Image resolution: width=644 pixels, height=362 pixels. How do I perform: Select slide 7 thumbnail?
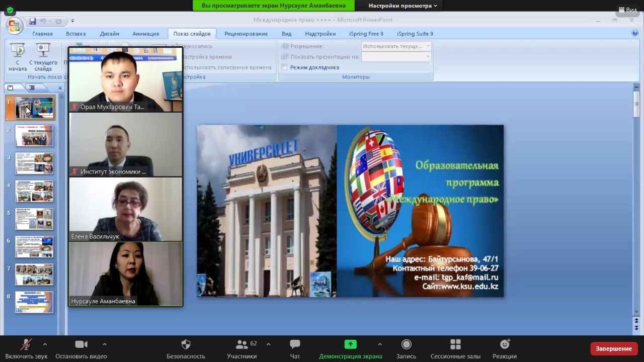[x=34, y=275]
